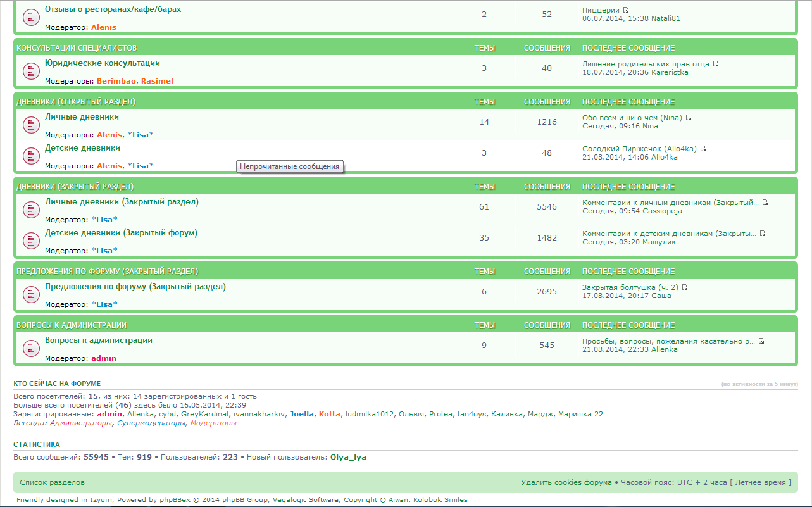Click the last-post icon after Лишение родительских прав отца
Image resolution: width=812 pixels, height=507 pixels.
716,64
